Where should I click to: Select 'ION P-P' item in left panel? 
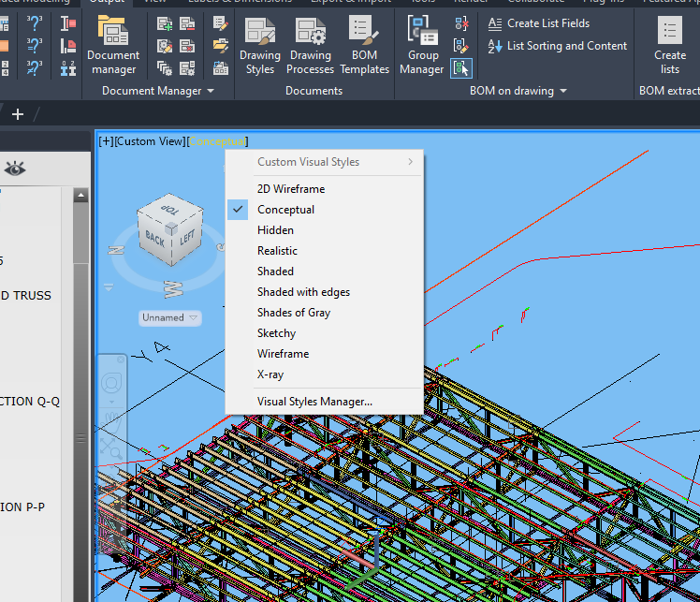click(x=22, y=507)
